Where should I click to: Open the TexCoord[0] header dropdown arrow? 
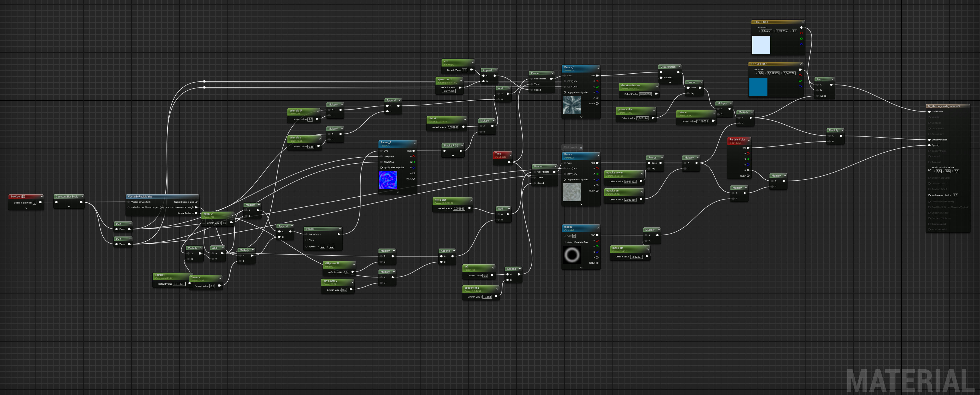(x=42, y=196)
